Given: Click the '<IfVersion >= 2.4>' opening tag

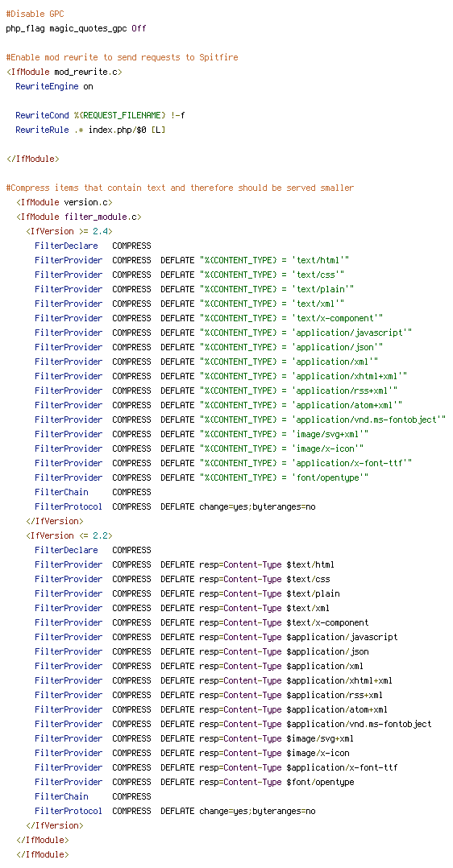Looking at the screenshot, I should (69, 231).
